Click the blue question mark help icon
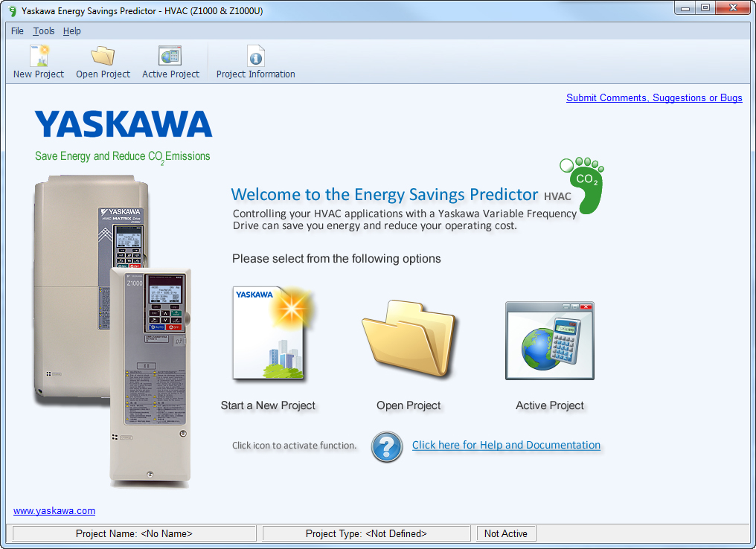 click(387, 447)
